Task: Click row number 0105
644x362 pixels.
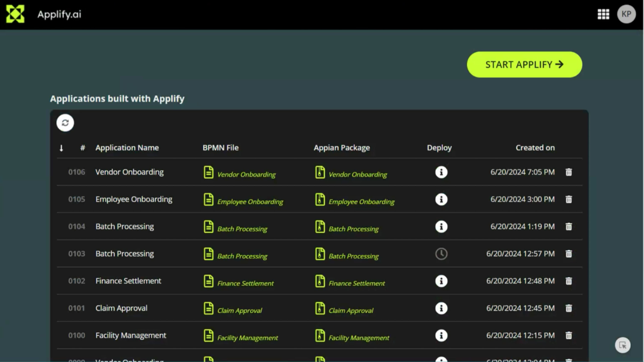Action: [76, 199]
